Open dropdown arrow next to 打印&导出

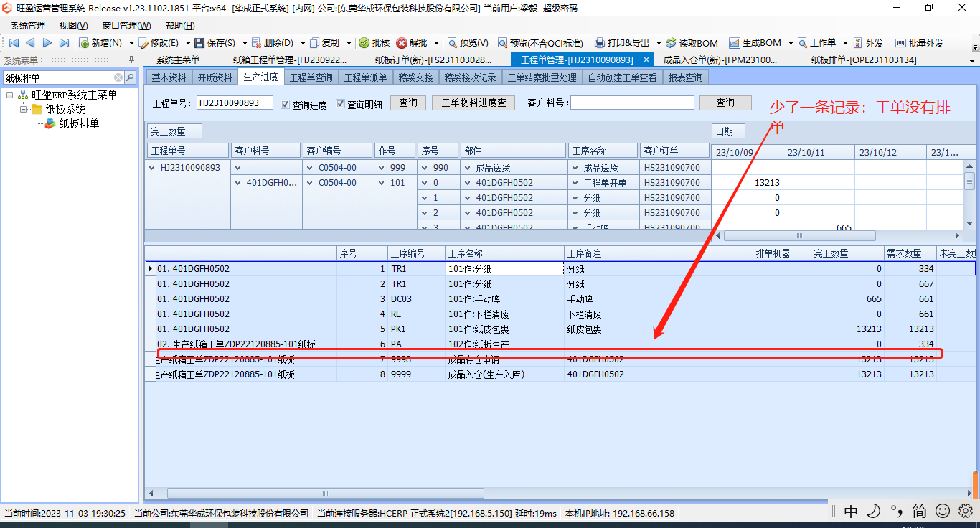658,43
